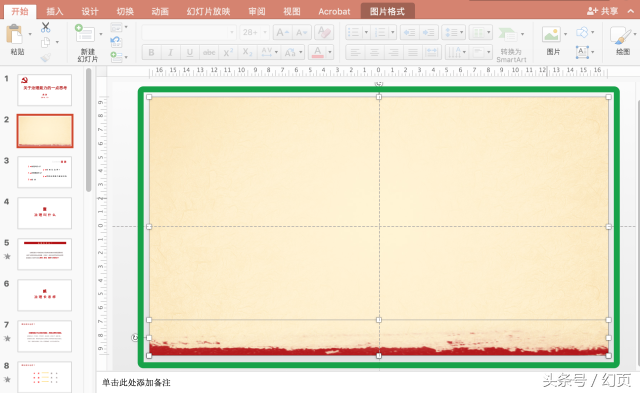The image size is (640, 393).
Task: Open the font name combo box
Action: [189, 32]
